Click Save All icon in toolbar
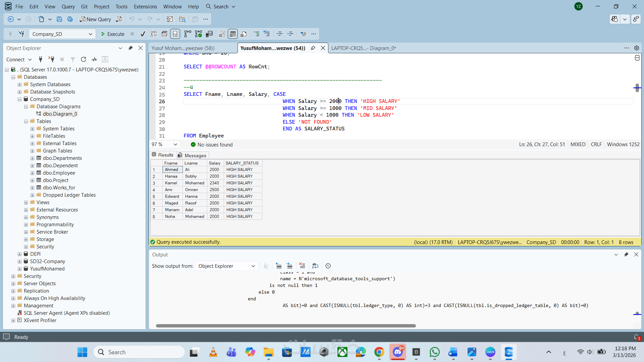644x362 pixels. 70,19
